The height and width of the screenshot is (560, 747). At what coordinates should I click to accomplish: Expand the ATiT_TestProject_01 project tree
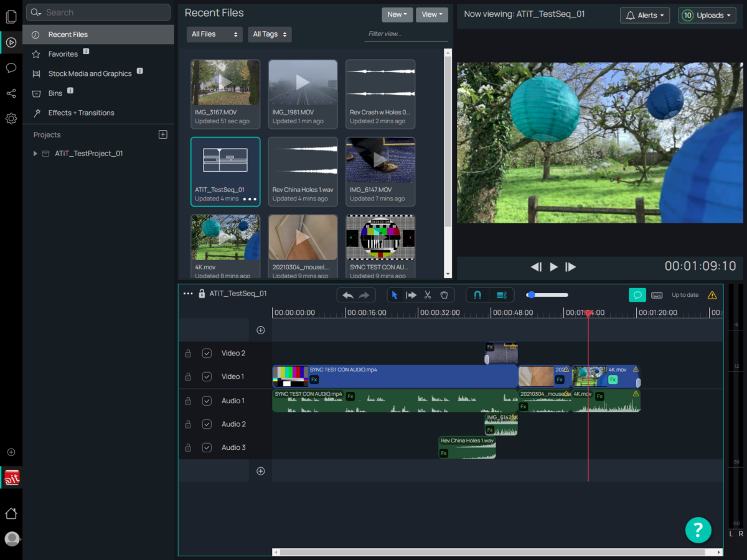click(x=35, y=154)
